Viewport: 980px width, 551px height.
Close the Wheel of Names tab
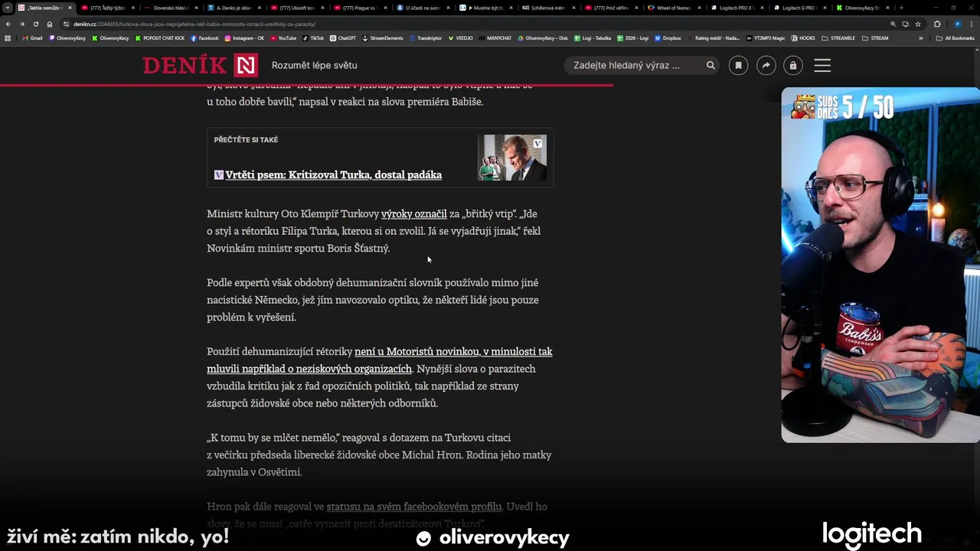[x=699, y=8]
